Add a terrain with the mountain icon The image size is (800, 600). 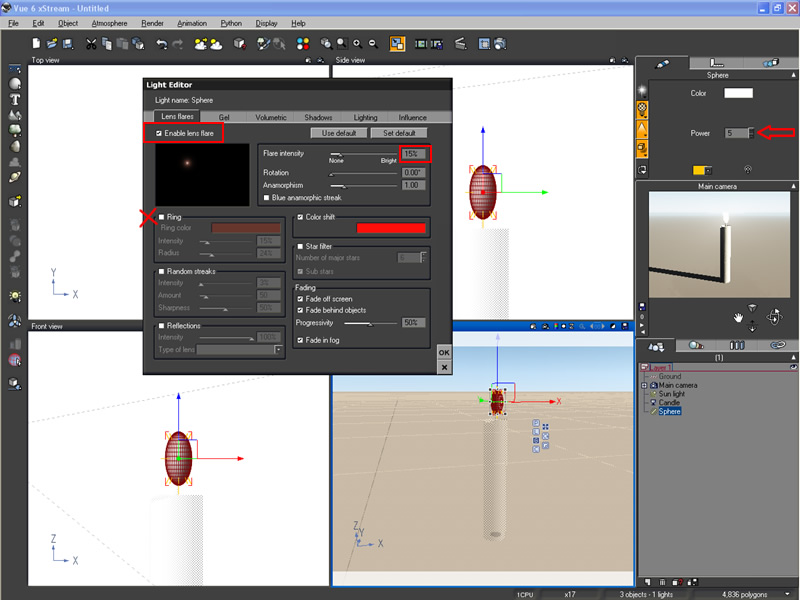point(15,115)
